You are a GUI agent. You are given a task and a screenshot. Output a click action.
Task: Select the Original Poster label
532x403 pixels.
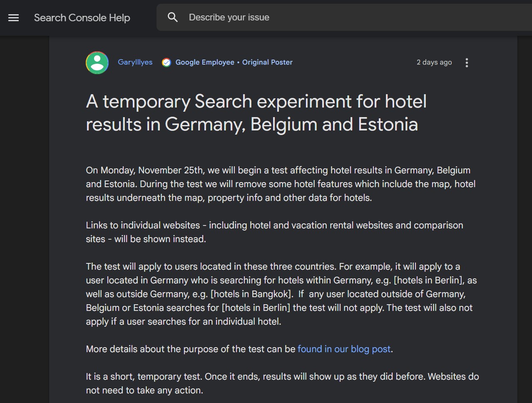(x=267, y=62)
